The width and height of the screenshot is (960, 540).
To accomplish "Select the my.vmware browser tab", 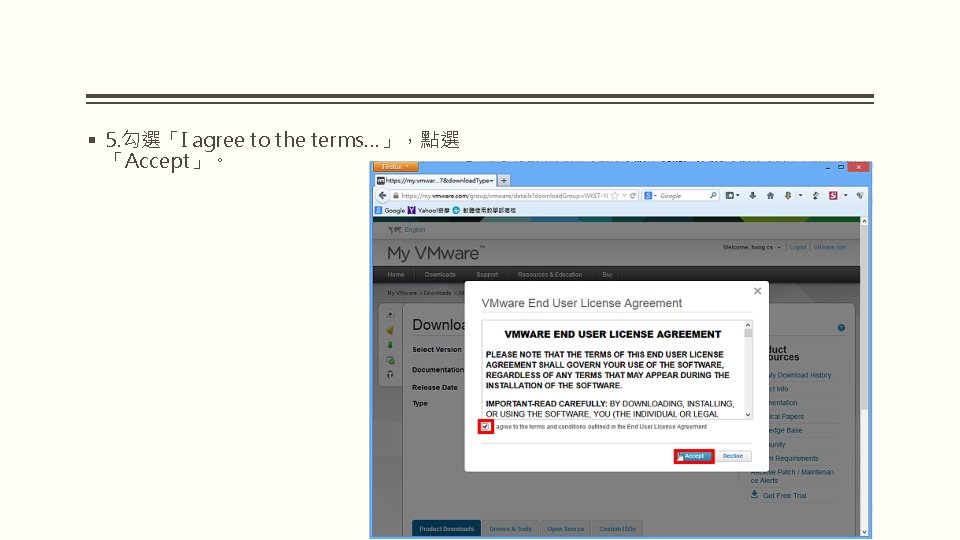I will (x=435, y=181).
